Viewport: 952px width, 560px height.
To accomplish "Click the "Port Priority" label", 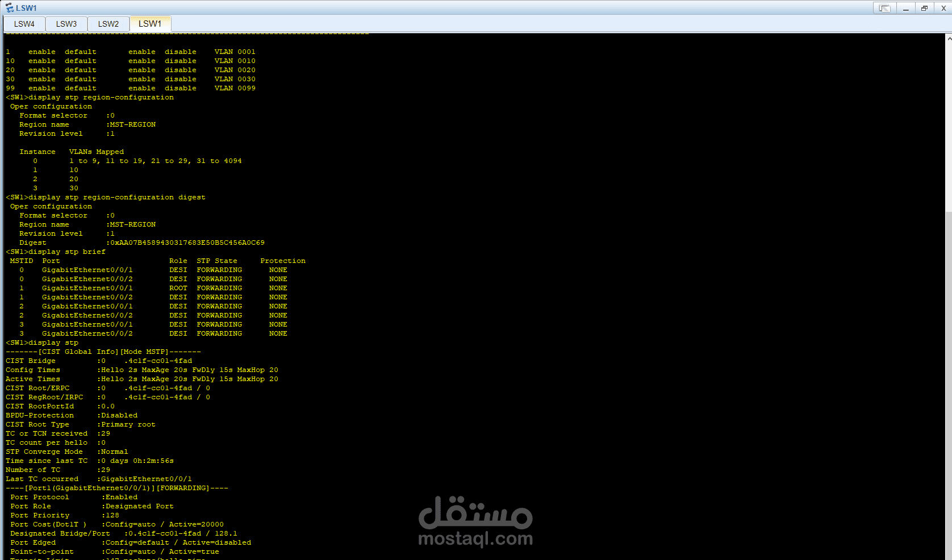I will pos(40,515).
